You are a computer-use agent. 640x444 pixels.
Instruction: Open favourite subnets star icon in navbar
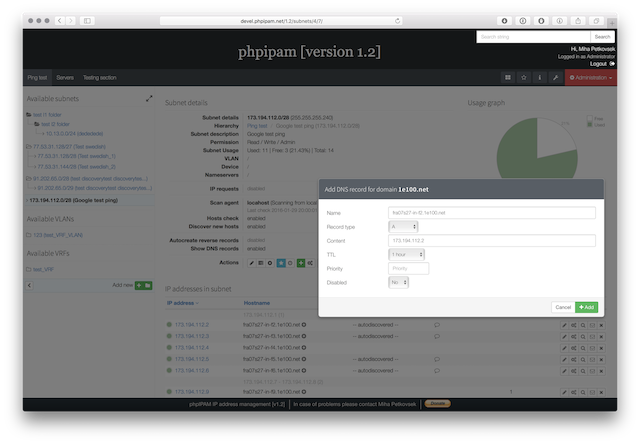(524, 78)
